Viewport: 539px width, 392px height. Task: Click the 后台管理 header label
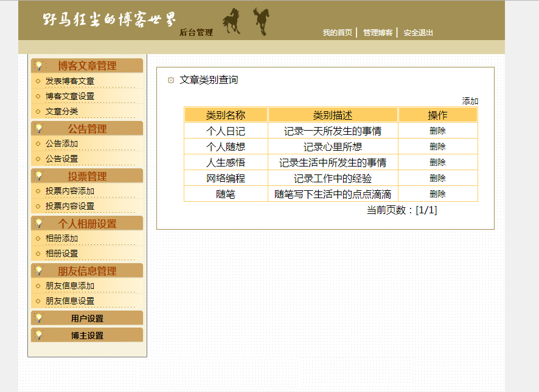pyautogui.click(x=196, y=32)
